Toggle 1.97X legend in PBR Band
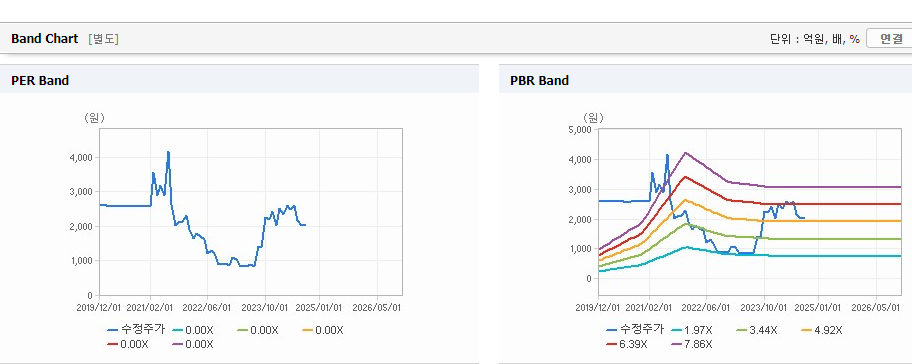This screenshot has height=364, width=912. pyautogui.click(x=691, y=330)
